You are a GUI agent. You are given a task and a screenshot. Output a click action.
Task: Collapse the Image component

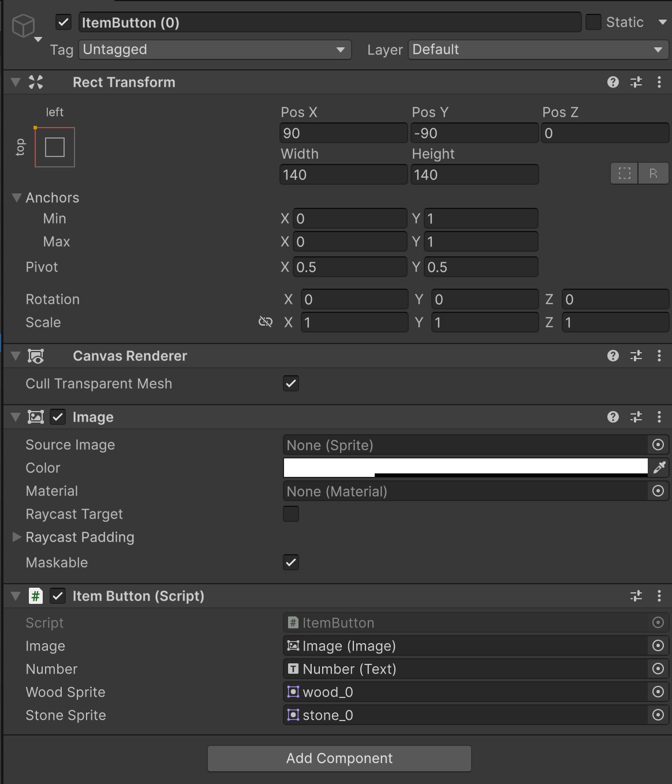(x=16, y=417)
